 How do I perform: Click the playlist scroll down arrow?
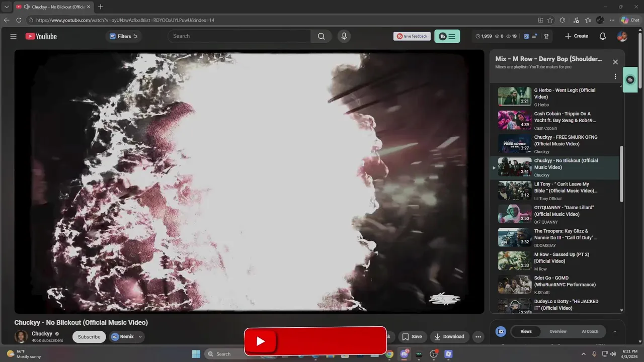coord(621,310)
